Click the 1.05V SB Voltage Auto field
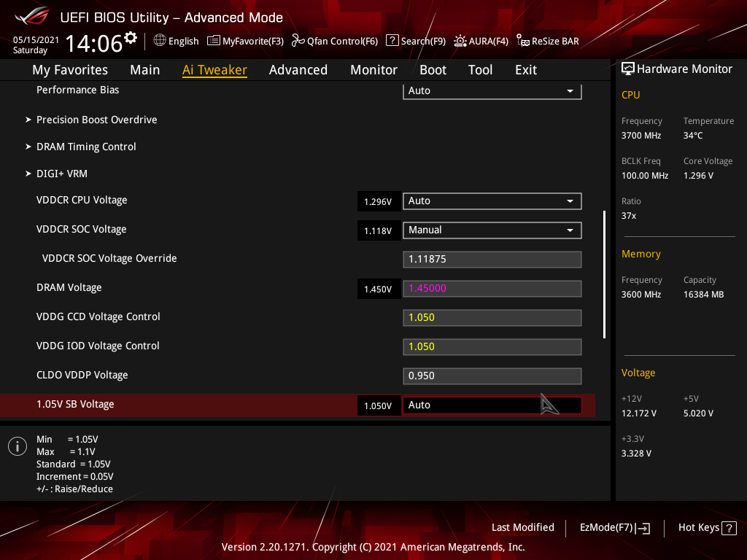The width and height of the screenshot is (747, 560). (x=492, y=405)
